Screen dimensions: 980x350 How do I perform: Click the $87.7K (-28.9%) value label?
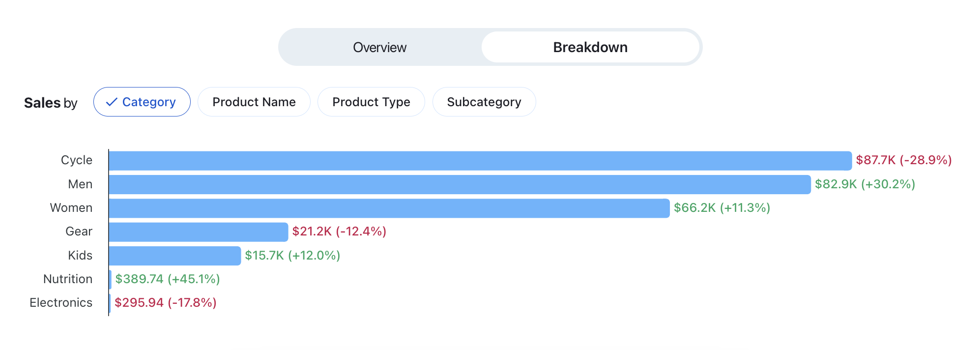click(903, 160)
